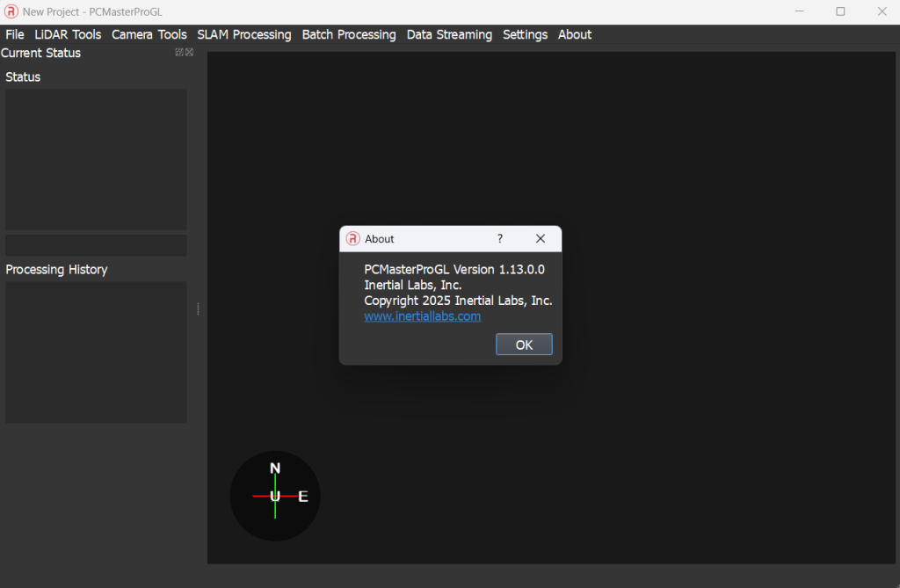Click the E label on the compass

coord(303,497)
